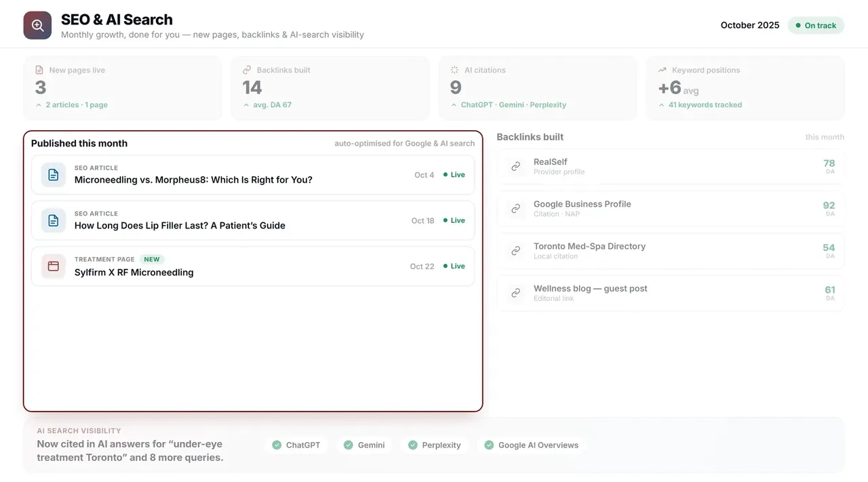This screenshot has height=482, width=868.
Task: Click the Live status for Oct 4 article
Action: 454,175
